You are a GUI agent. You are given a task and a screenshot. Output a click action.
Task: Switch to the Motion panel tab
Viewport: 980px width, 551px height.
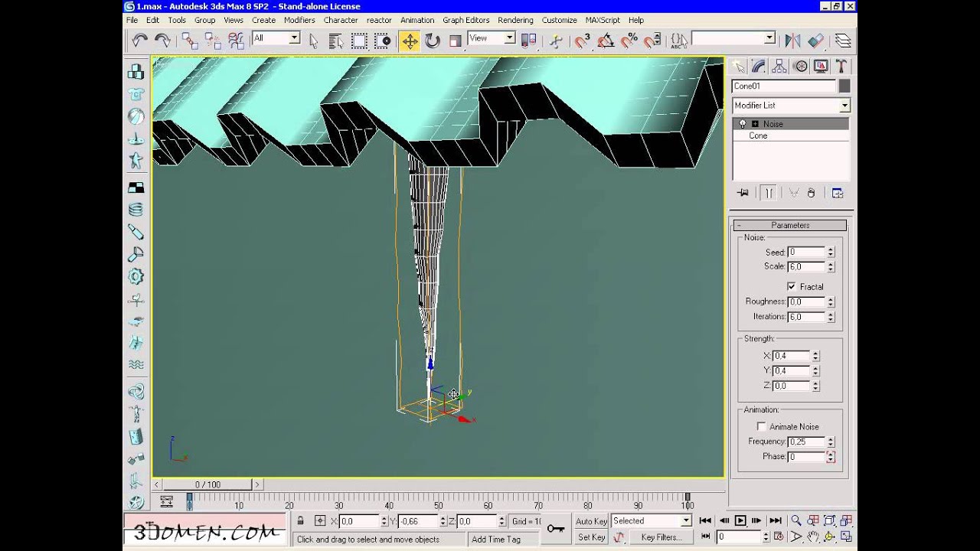click(800, 67)
